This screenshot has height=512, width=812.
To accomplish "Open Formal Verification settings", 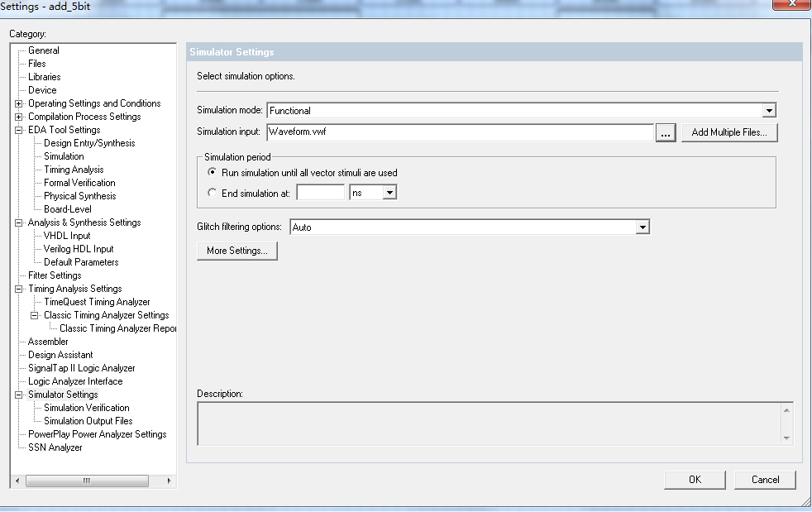I will point(79,183).
